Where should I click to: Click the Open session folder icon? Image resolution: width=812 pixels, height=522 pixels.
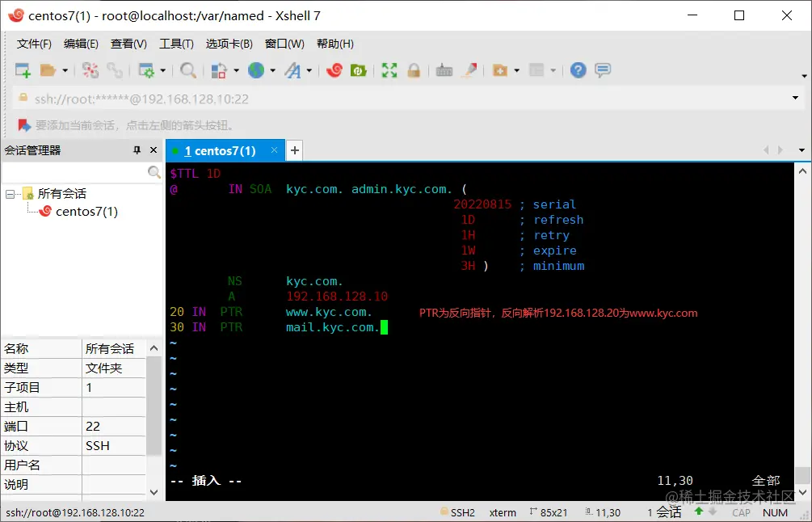point(48,70)
